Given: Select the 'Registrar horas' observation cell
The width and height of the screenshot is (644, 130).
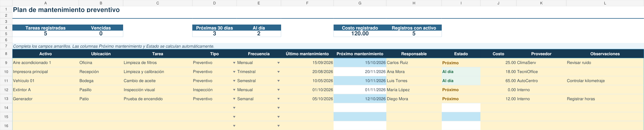Looking at the screenshot, I should point(605,99).
